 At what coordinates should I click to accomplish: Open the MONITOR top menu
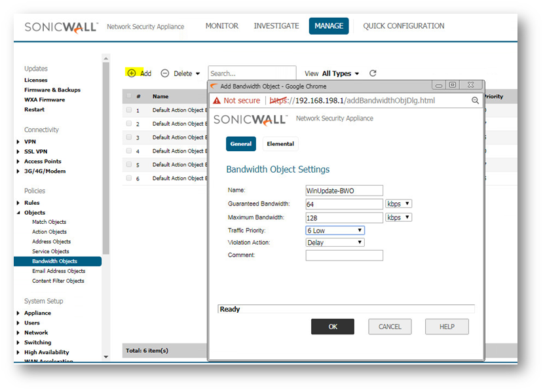[x=222, y=26]
